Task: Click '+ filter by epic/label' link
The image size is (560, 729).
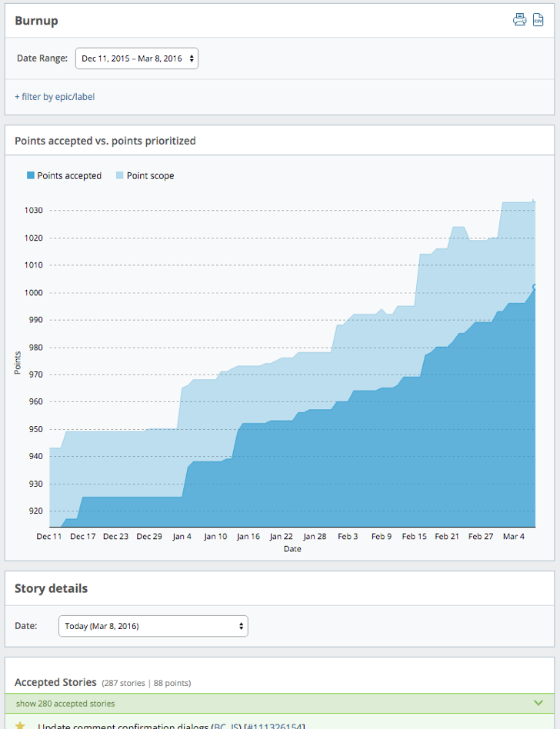Action: click(x=55, y=97)
